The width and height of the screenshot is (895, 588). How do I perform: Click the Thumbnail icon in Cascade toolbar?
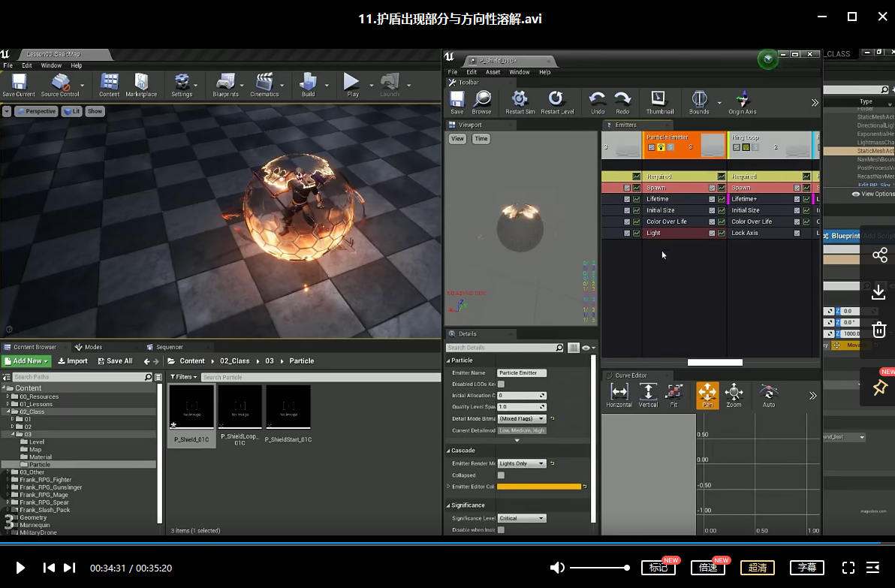click(x=658, y=99)
